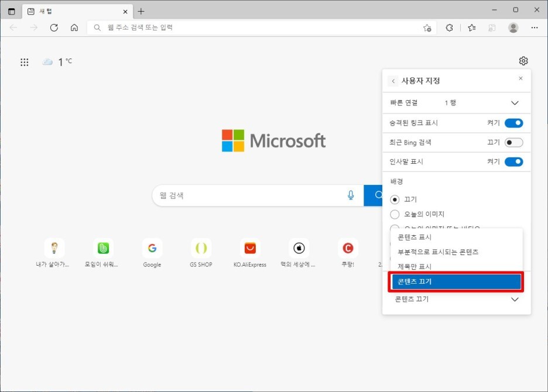Close the 새 탭 tab
Screen dimensions: 548x392
(x=125, y=12)
